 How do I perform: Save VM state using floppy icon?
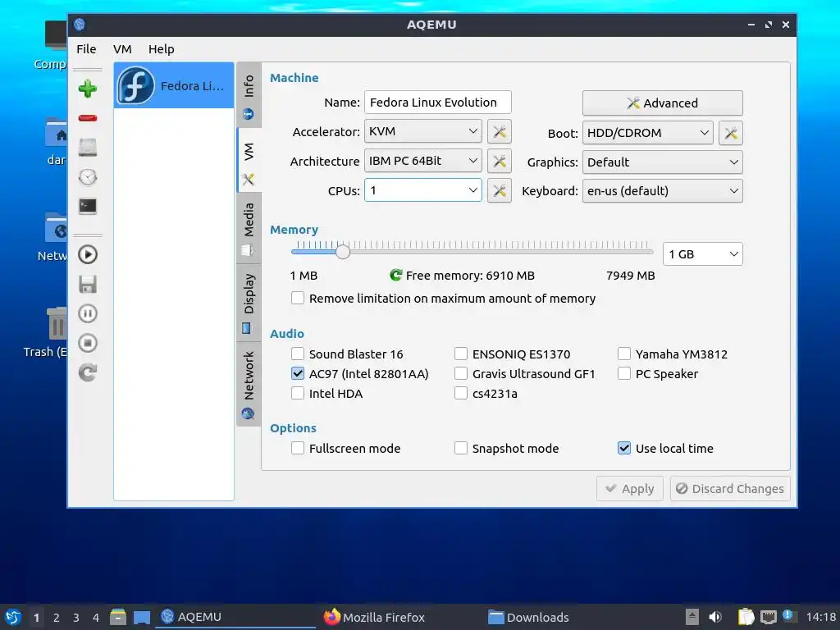pyautogui.click(x=87, y=284)
